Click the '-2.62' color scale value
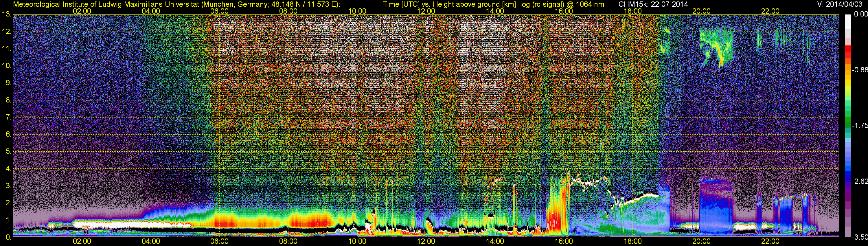Viewport: 868px width, 246px height. (860, 182)
